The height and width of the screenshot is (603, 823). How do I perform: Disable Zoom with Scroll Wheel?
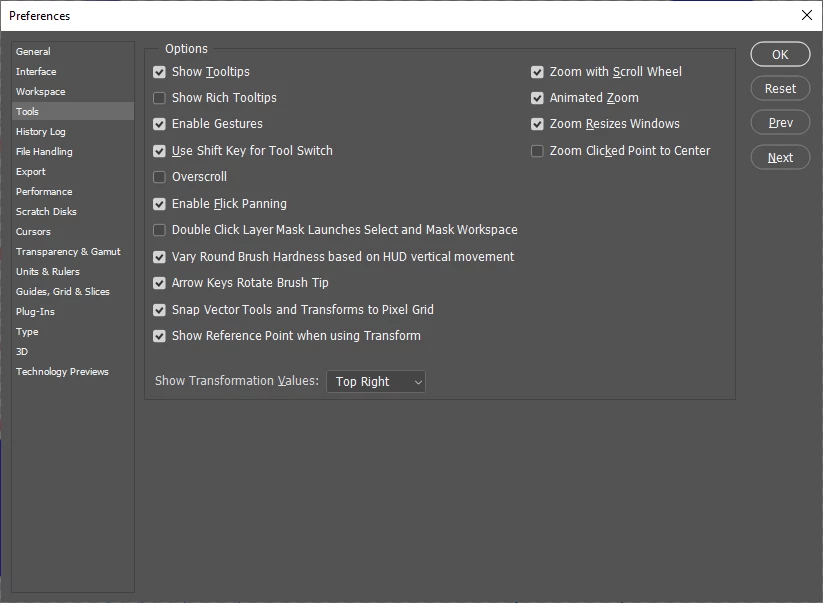click(x=537, y=72)
